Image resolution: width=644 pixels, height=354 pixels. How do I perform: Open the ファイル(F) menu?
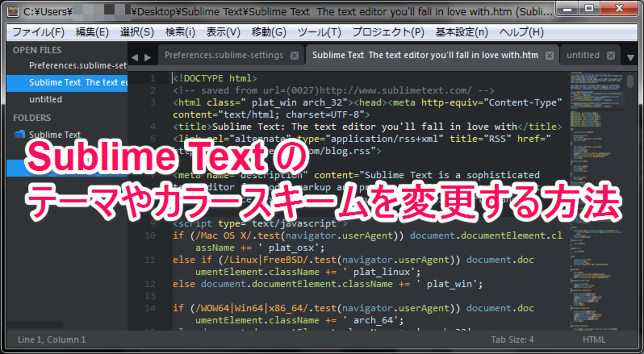click(38, 32)
